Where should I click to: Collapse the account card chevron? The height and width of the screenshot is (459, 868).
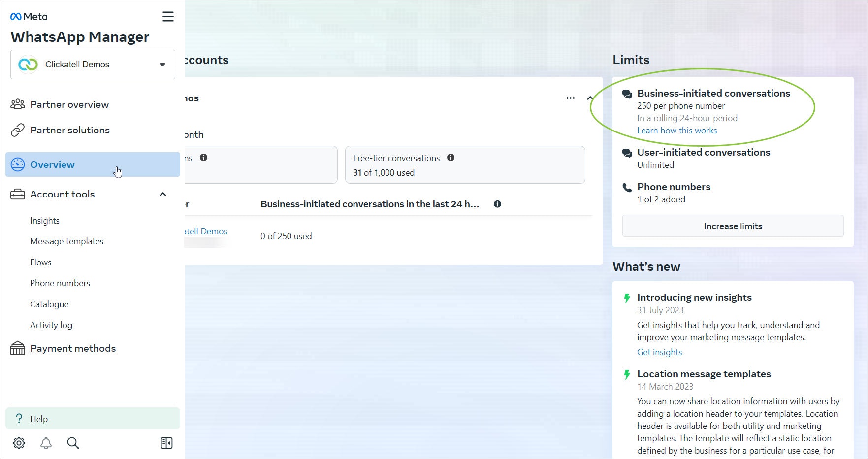click(x=590, y=98)
